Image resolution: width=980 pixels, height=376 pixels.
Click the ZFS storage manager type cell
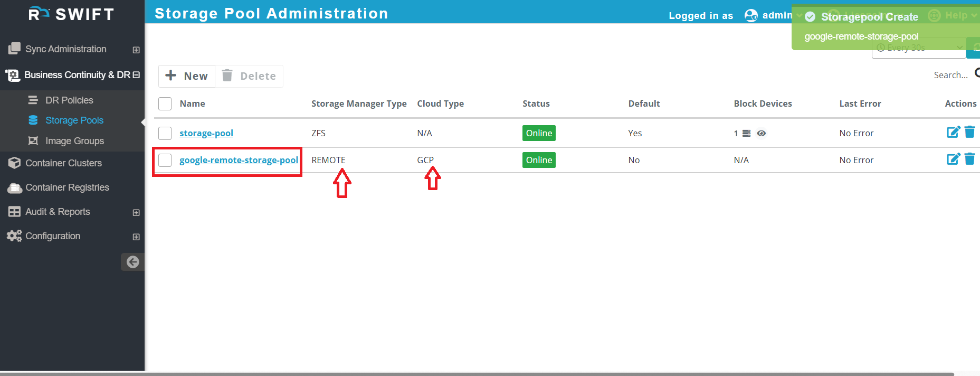click(318, 133)
